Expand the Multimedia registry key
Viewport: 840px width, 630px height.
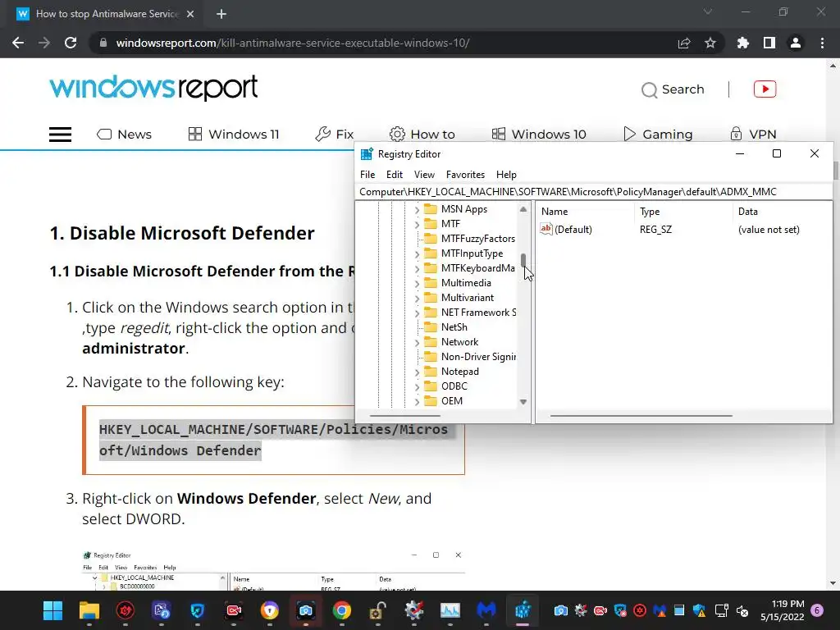coord(418,283)
